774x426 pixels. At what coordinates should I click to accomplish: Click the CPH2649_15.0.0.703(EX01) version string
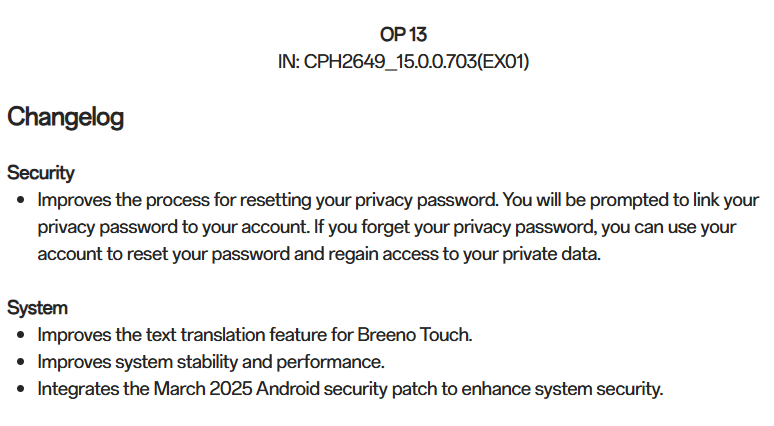click(416, 62)
